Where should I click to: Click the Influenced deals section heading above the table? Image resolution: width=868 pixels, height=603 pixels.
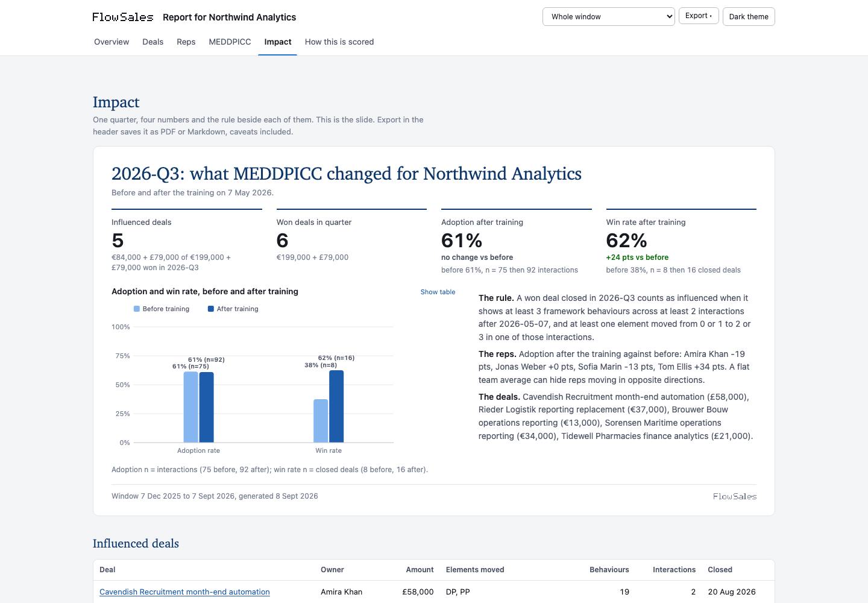(136, 543)
